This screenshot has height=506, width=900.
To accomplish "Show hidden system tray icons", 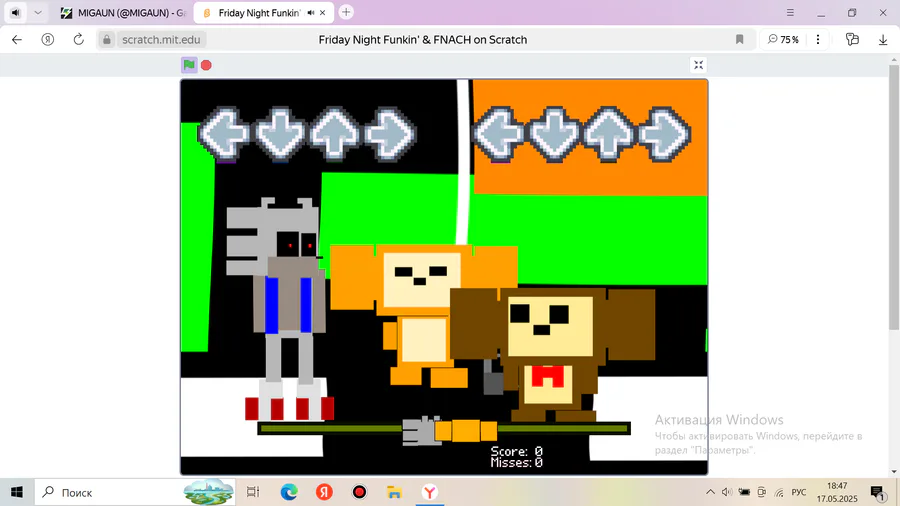I will coord(710,492).
